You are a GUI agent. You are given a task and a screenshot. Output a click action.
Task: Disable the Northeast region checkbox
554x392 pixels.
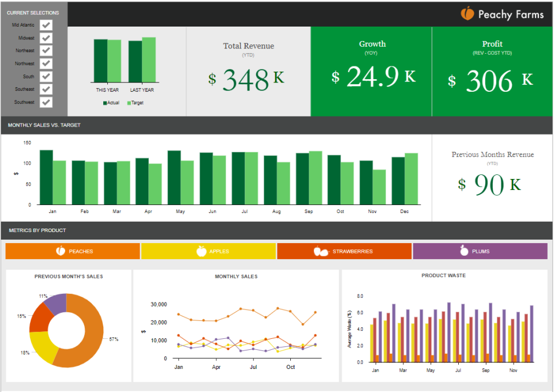point(45,50)
